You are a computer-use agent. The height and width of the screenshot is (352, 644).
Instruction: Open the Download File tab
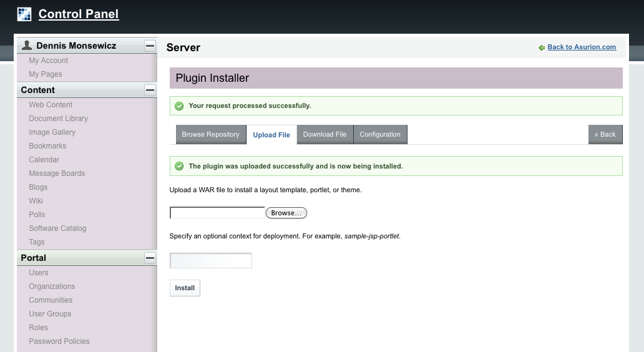pos(324,134)
